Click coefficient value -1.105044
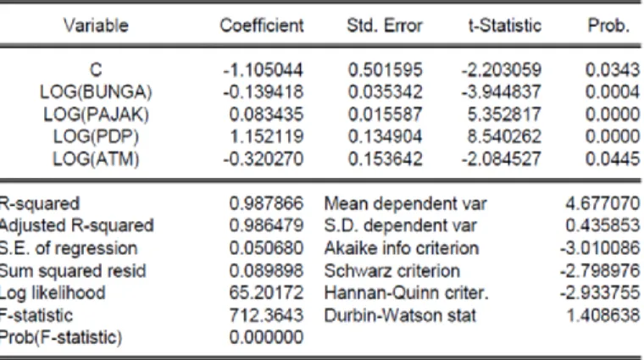The width and height of the screenshot is (644, 360). 263,69
